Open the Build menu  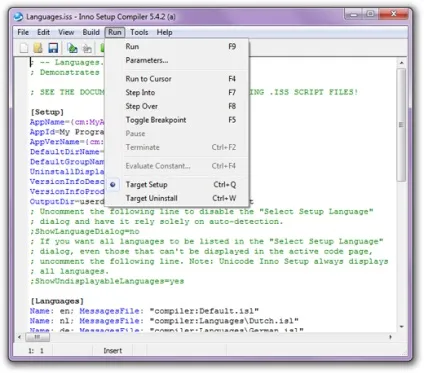[x=91, y=32]
